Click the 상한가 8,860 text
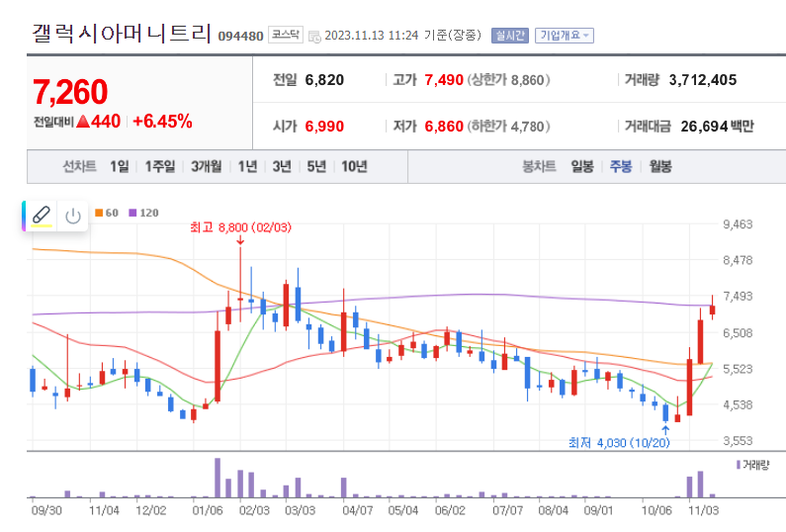This screenshot has width=786, height=532. (508, 80)
